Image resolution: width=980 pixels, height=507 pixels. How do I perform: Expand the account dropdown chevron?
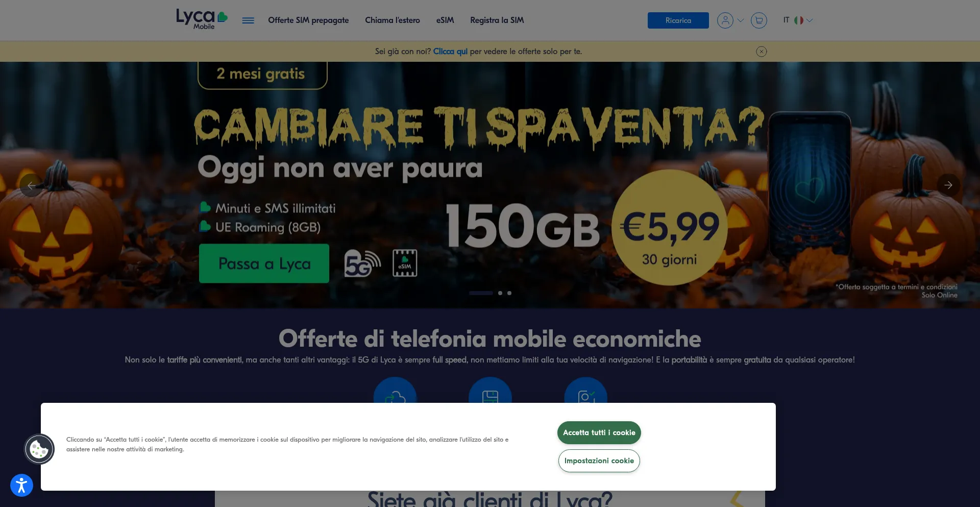coord(741,20)
